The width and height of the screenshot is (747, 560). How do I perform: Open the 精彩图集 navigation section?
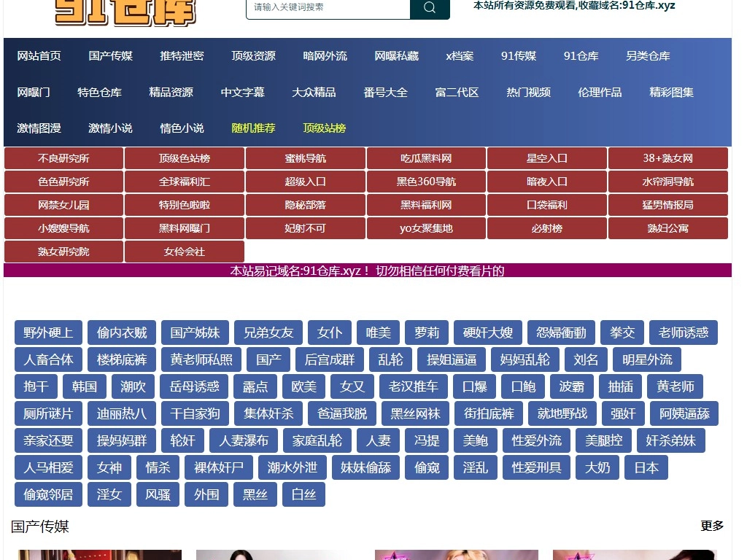[672, 93]
